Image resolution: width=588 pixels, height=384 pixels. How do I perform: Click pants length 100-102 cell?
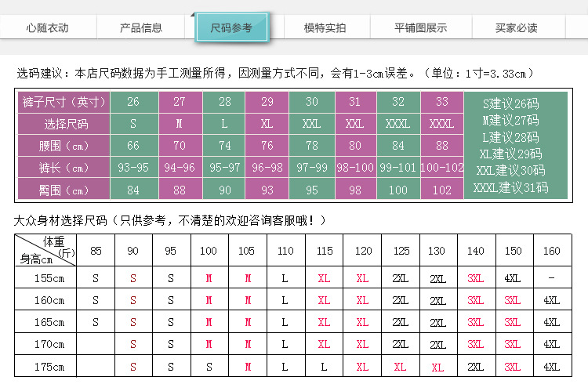coord(442,168)
